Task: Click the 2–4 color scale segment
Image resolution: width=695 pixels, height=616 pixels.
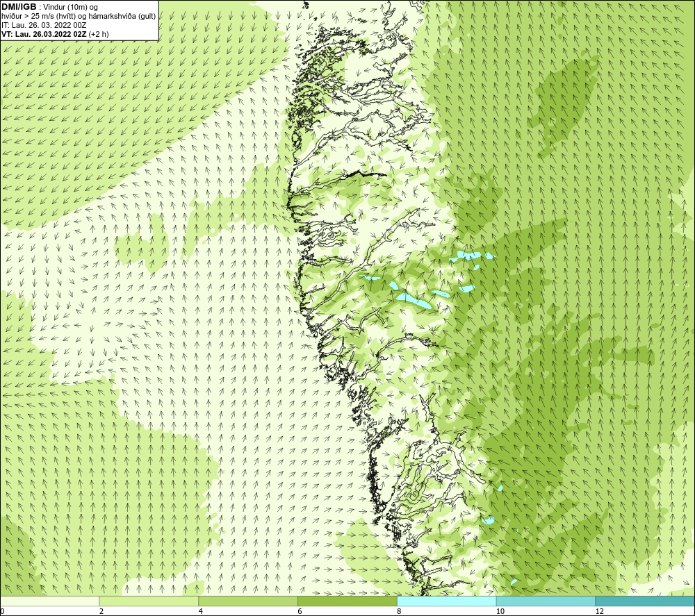Action: click(149, 601)
